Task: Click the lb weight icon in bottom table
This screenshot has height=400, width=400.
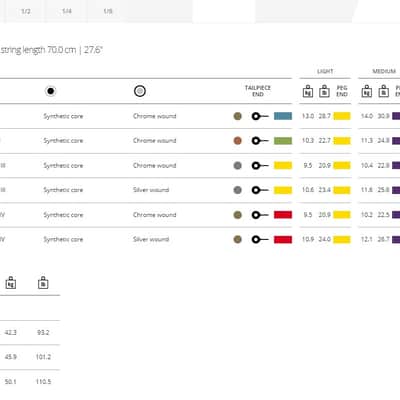Action: (x=43, y=283)
